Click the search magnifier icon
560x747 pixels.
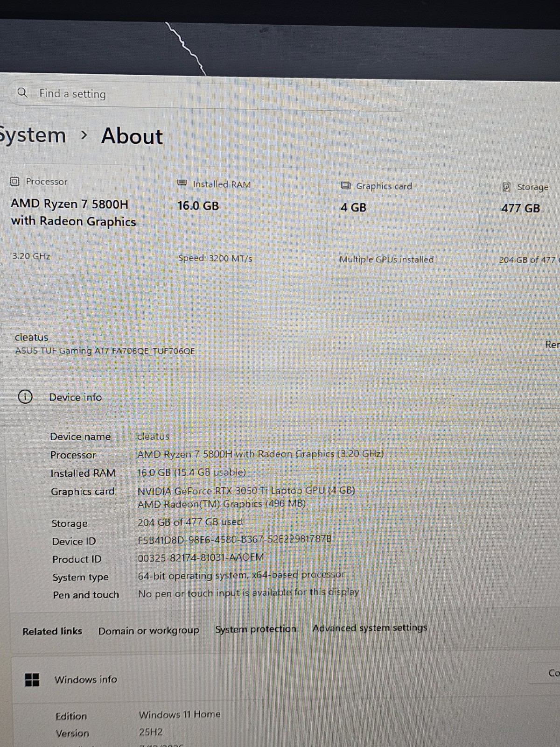pos(22,92)
